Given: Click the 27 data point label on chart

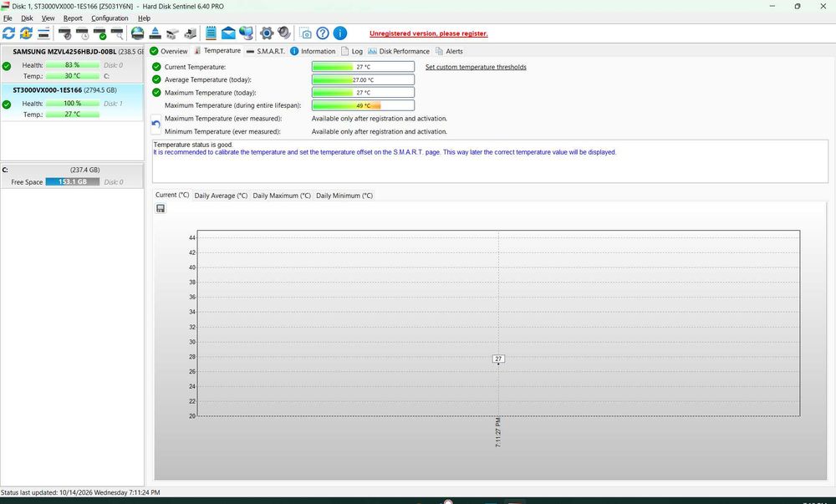Looking at the screenshot, I should 498,359.
